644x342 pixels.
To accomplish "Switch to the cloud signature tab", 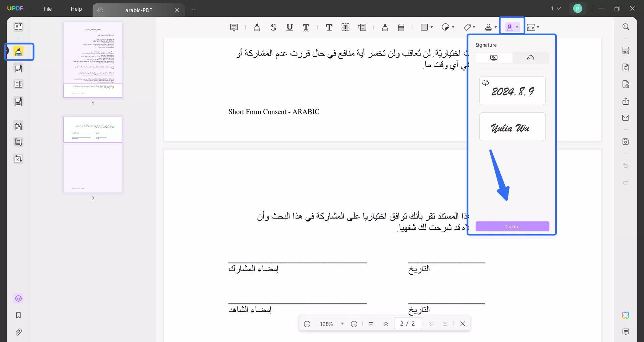I will (x=530, y=58).
